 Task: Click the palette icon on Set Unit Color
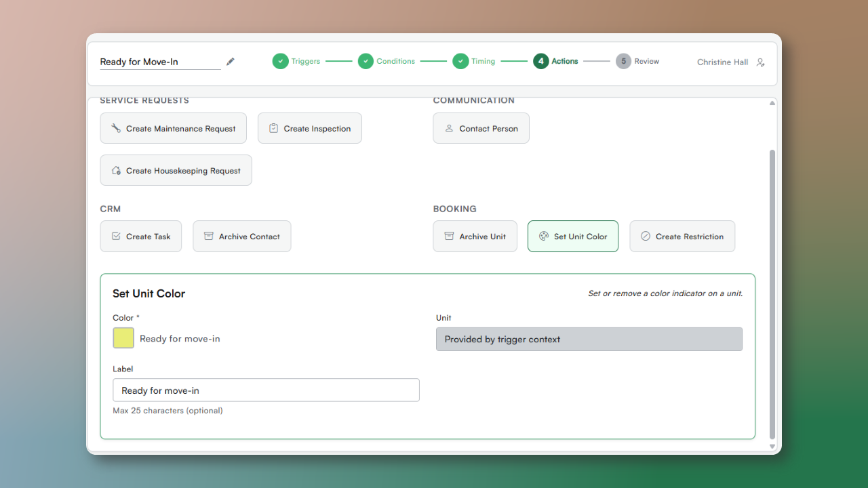[x=543, y=237]
